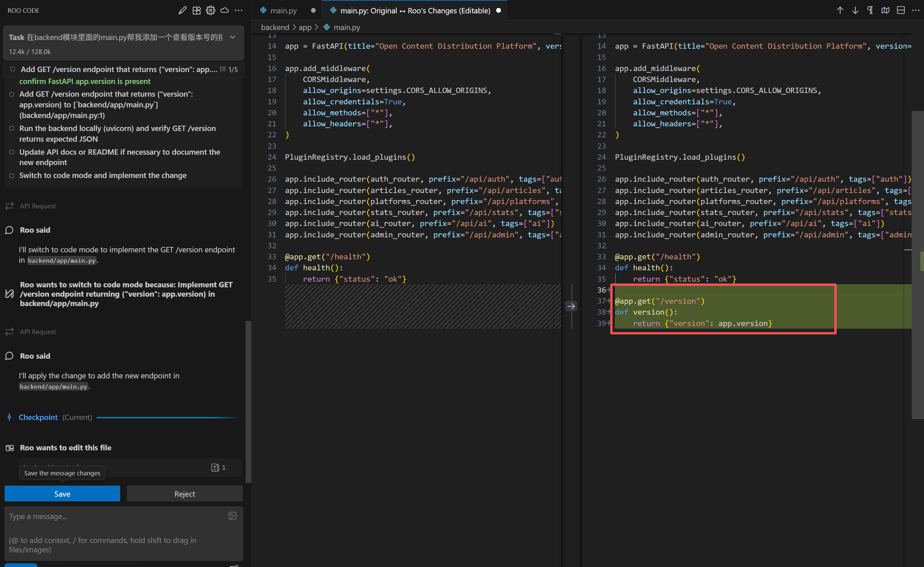Toggle 'Run the backend locally' todo circle
Screen dimensions: 924x567
[x=12, y=129]
